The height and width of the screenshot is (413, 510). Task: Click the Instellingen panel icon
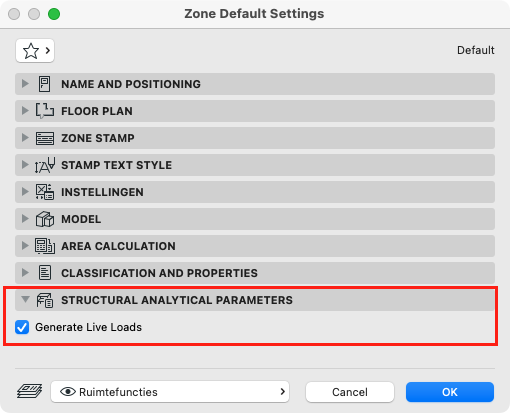click(45, 192)
